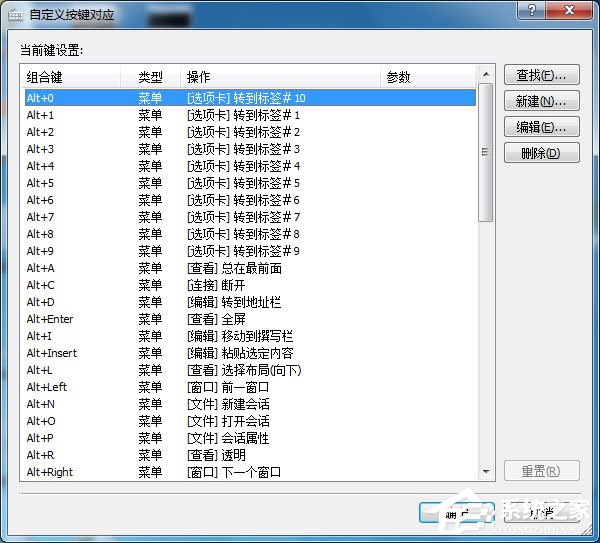600x543 pixels.
Task: Click the help question mark button
Action: [532, 10]
